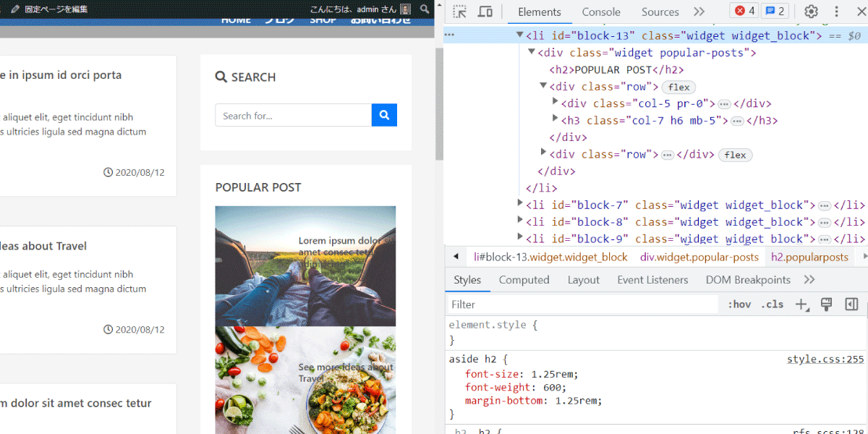
Task: Click the red errors badge showing 4
Action: coord(744,11)
